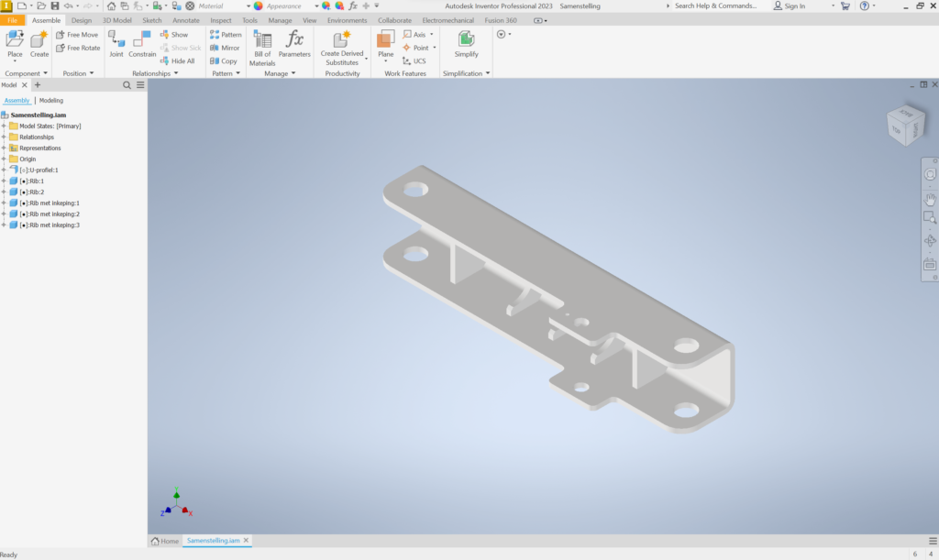Open the Parameters fx tool
939x560 pixels.
coord(294,39)
